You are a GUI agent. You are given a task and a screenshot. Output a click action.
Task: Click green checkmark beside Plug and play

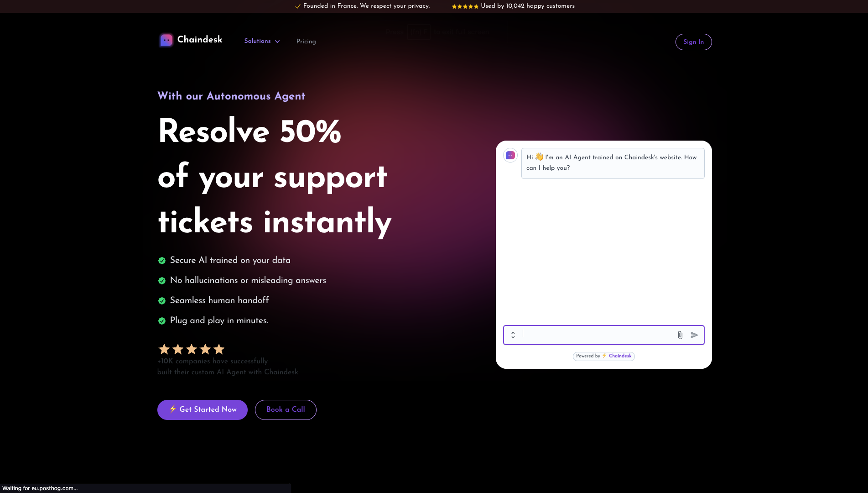point(161,321)
